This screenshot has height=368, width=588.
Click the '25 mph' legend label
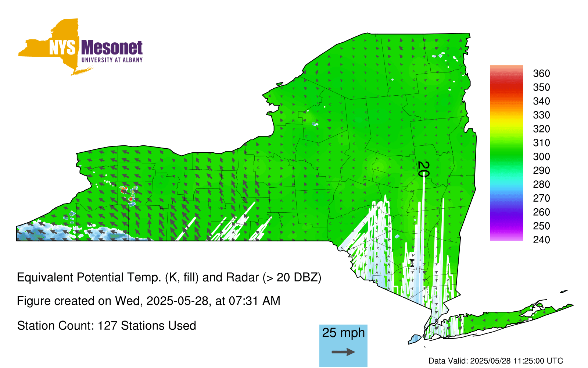click(x=343, y=333)
